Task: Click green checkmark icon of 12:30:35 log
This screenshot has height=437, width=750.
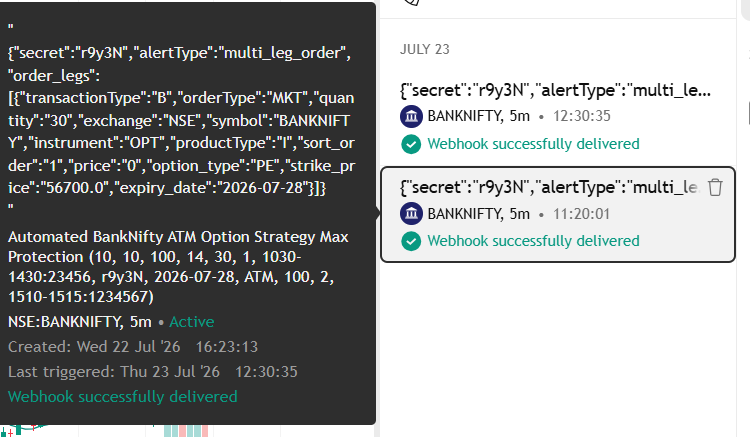Action: tap(411, 144)
